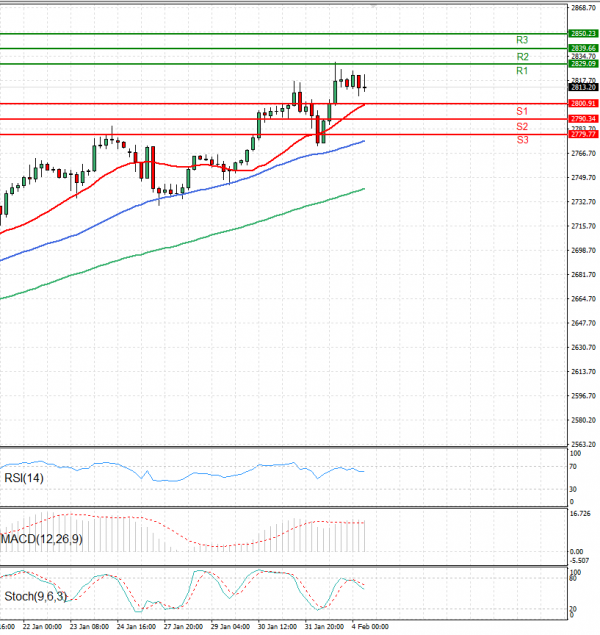Click the 2681.70 price axis value
Image resolution: width=600 pixels, height=635 pixels.
click(583, 275)
